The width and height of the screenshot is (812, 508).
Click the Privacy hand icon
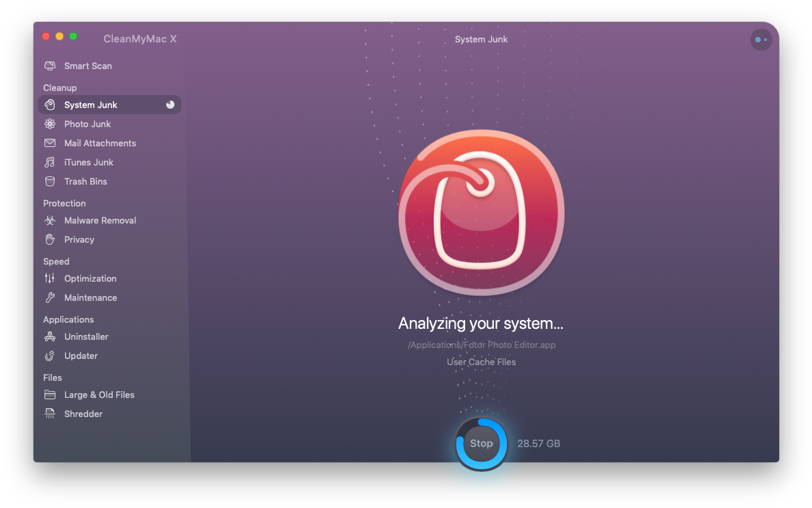pyautogui.click(x=50, y=239)
